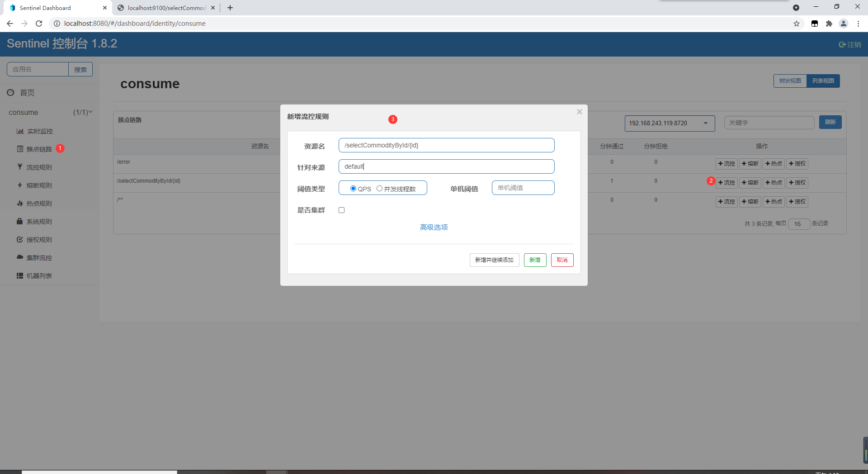Focus the 针对来源 input field
Image resolution: width=868 pixels, height=474 pixels.
point(446,166)
